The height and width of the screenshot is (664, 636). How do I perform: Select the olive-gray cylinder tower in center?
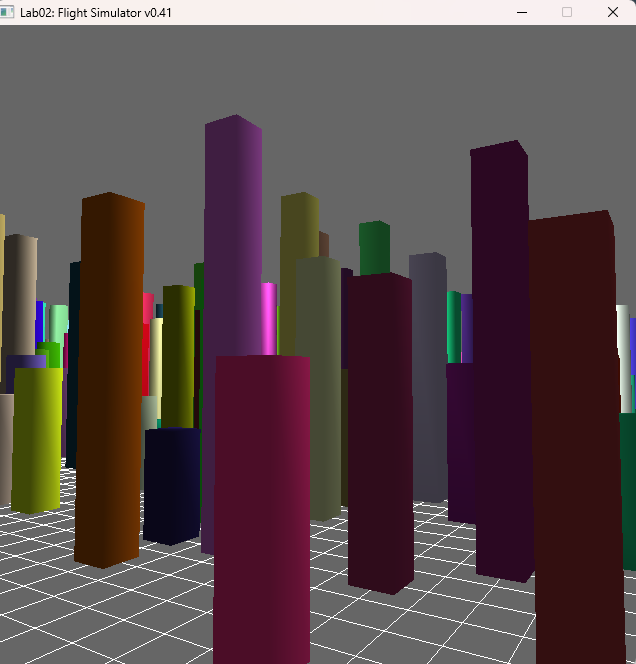(318, 390)
